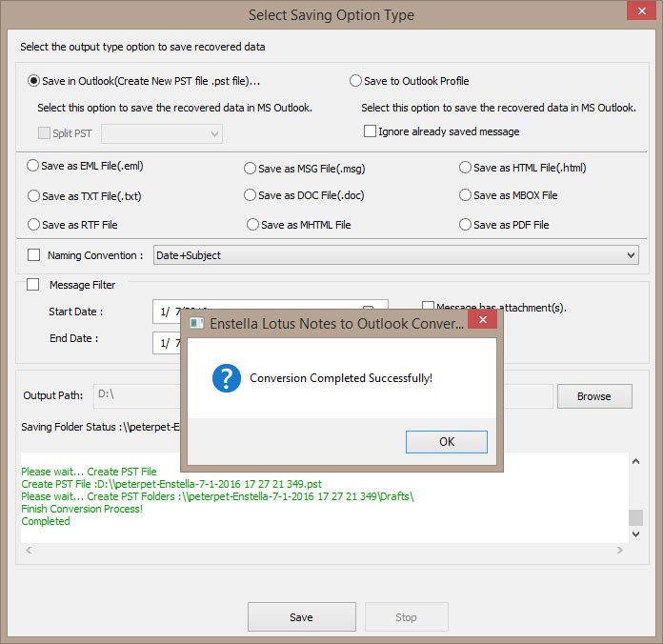The height and width of the screenshot is (644, 663).
Task: Open the Date+Subject naming convention dropdown
Action: (x=395, y=255)
